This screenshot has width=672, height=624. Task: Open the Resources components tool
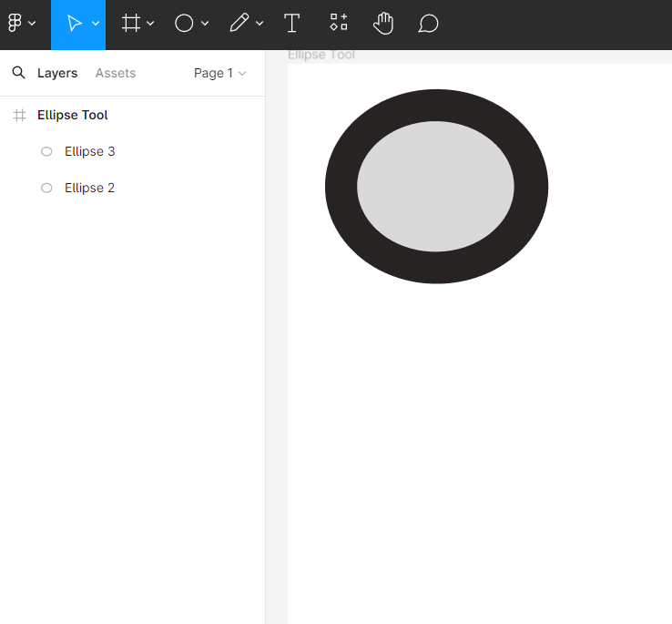[x=339, y=22]
